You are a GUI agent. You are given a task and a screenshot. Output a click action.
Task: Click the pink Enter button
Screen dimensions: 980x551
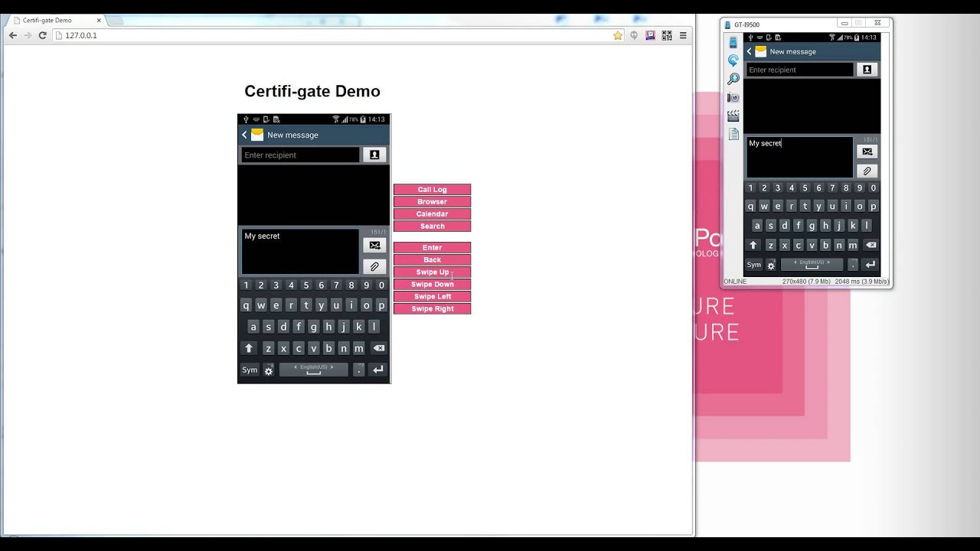point(432,248)
